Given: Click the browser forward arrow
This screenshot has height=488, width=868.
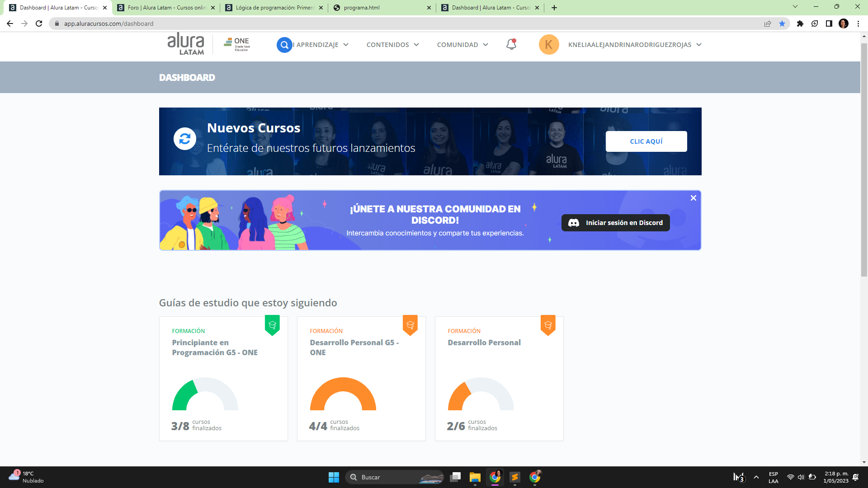Looking at the screenshot, I should pos(24,23).
